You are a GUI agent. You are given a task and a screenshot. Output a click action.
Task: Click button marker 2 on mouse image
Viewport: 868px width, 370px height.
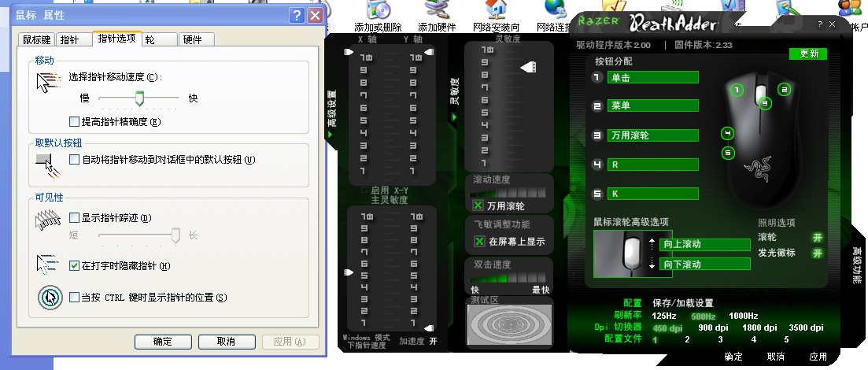click(785, 89)
